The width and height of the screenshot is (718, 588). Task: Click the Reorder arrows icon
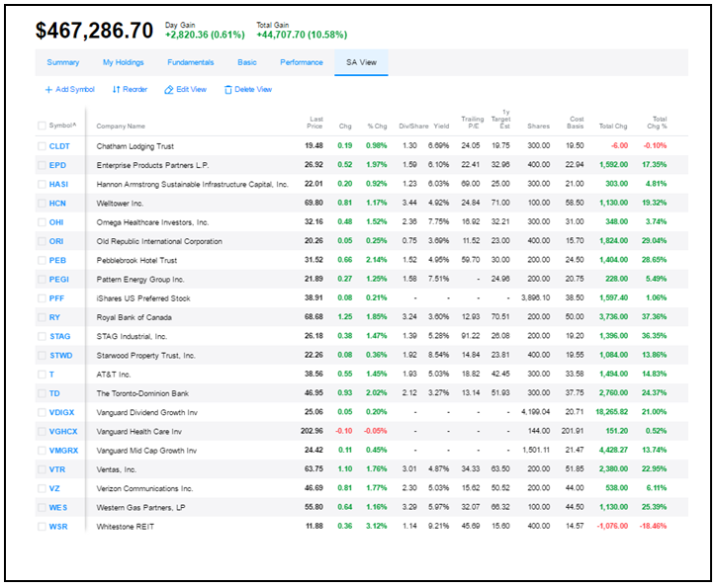coord(117,90)
